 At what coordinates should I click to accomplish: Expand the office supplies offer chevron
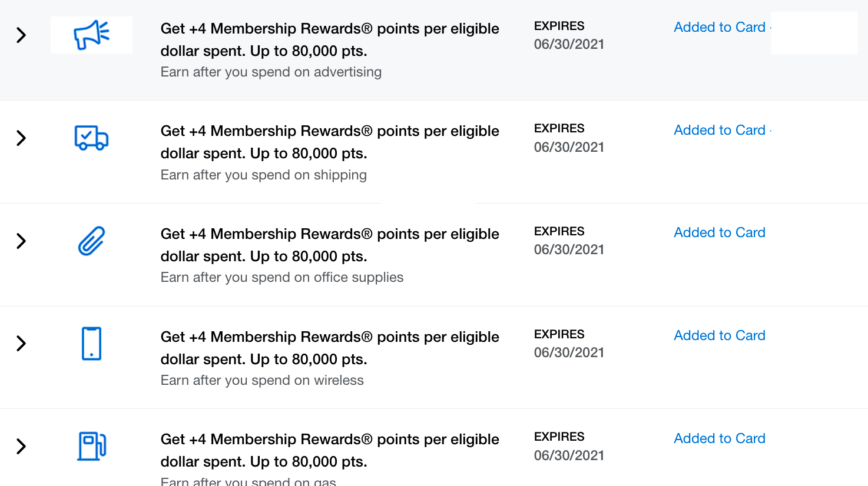tap(21, 241)
